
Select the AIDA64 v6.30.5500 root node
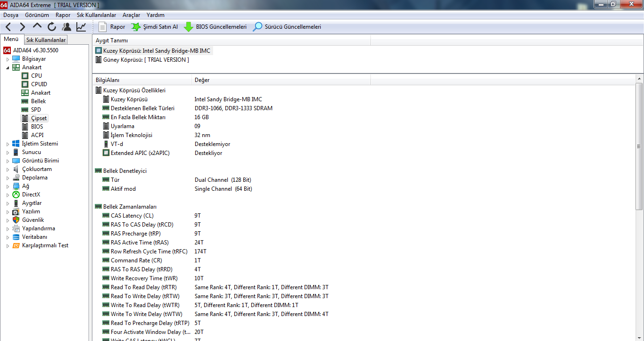[x=36, y=50]
